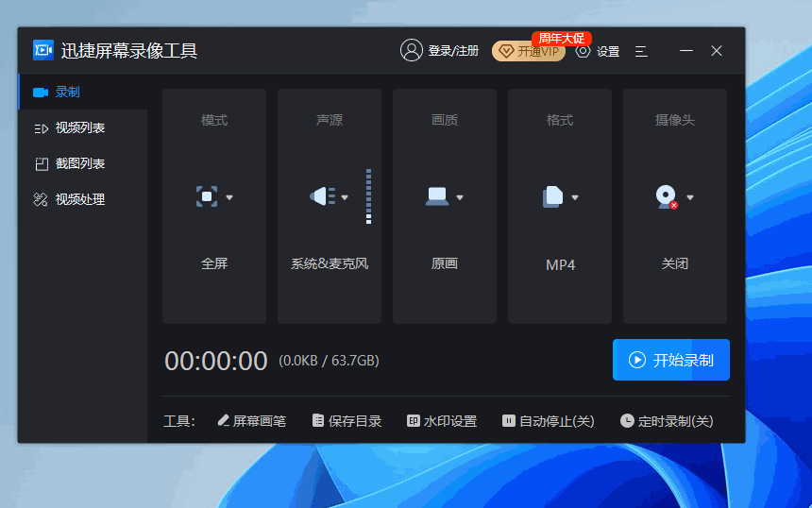Expand the 格式 dropdown arrow

(x=575, y=197)
